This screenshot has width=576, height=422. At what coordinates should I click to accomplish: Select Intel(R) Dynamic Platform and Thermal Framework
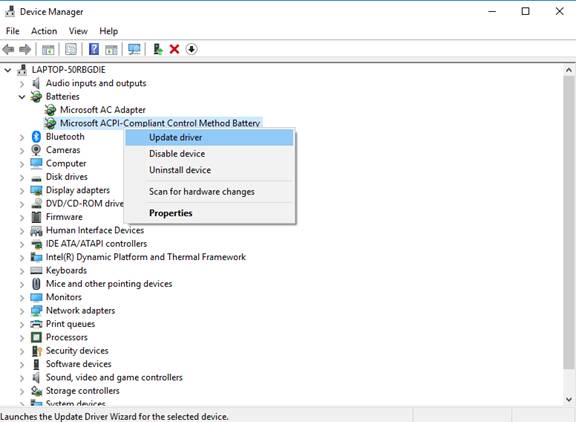click(x=146, y=257)
